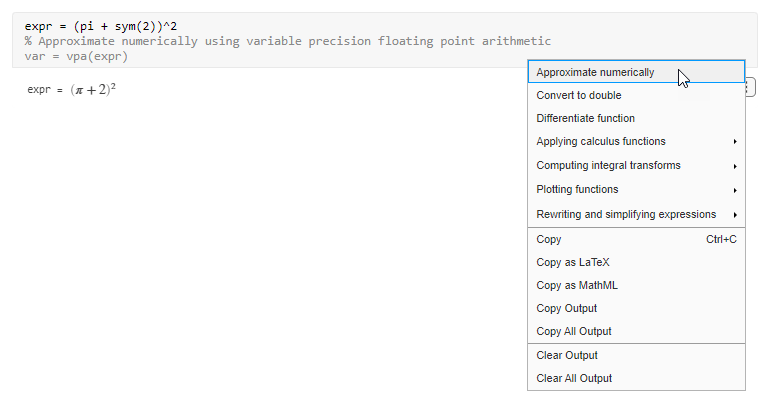The height and width of the screenshot is (404, 768).
Task: Click the 'expr =' output label
Action: pyautogui.click(x=45, y=90)
